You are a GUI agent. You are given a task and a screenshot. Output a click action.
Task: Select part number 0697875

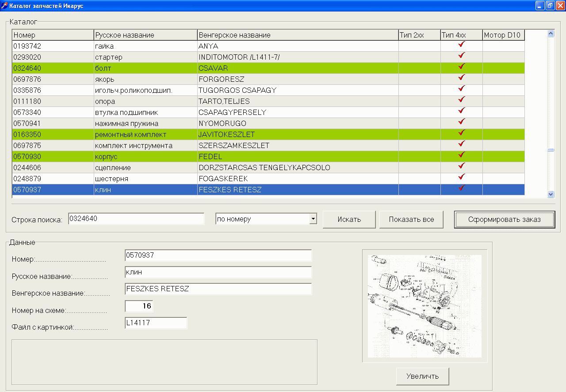pyautogui.click(x=53, y=145)
